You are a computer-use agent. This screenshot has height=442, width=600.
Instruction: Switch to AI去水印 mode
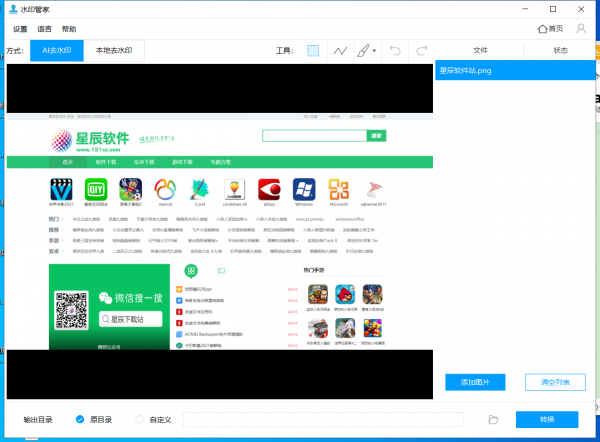tap(57, 51)
